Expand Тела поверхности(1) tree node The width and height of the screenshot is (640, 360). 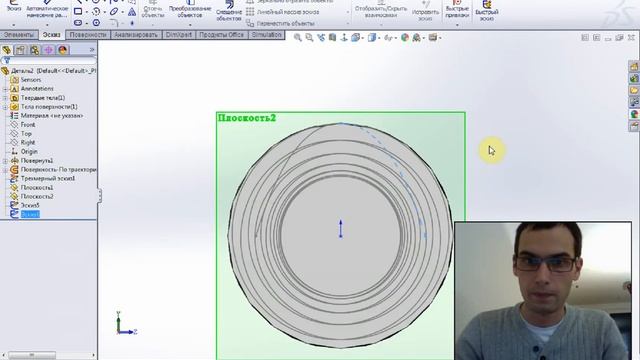coord(5,107)
